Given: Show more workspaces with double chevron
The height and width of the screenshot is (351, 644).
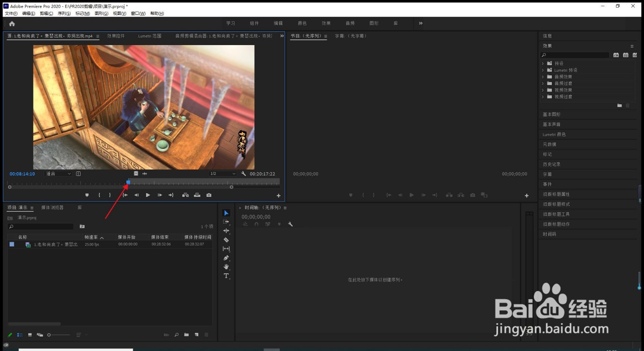Looking at the screenshot, I should pos(421,23).
